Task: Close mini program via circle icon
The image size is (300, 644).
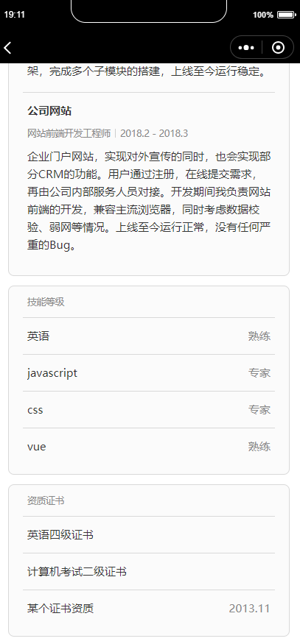Action: (x=278, y=48)
